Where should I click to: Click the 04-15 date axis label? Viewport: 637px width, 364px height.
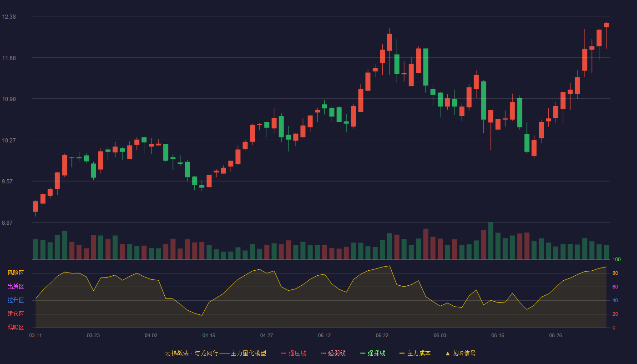coord(209,335)
